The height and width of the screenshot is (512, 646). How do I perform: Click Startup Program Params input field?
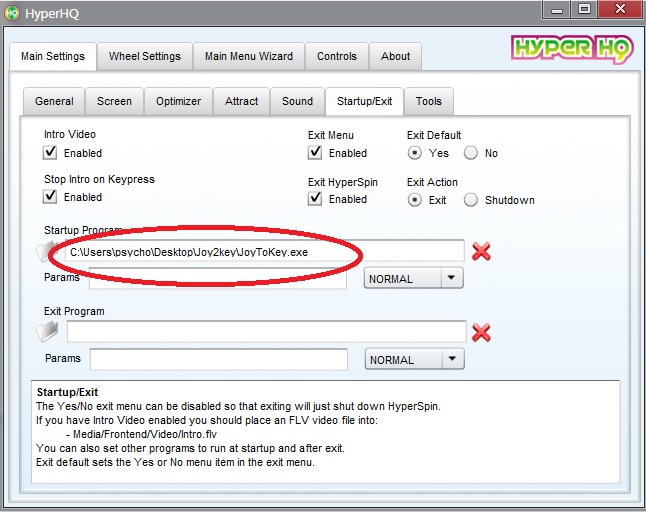click(x=218, y=278)
